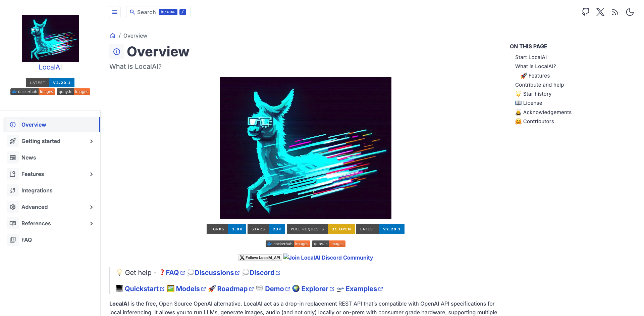Click the Follow LocalAI_API button
Viewport: 644px width, 316px height.
[260, 258]
